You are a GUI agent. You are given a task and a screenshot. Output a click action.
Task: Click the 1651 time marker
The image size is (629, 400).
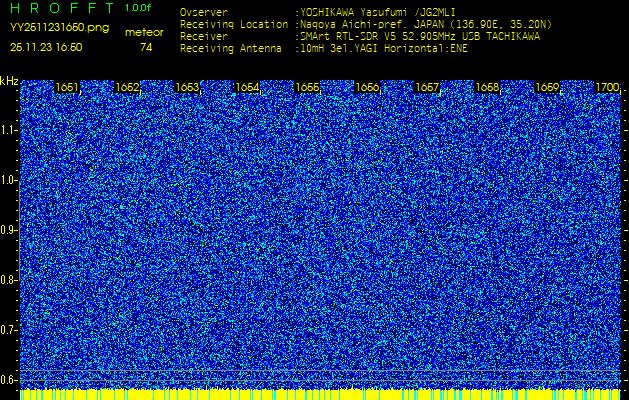tap(67, 87)
